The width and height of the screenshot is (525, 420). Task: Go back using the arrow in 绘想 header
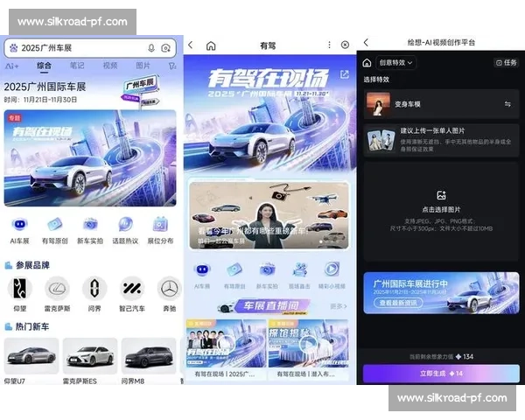pos(366,43)
